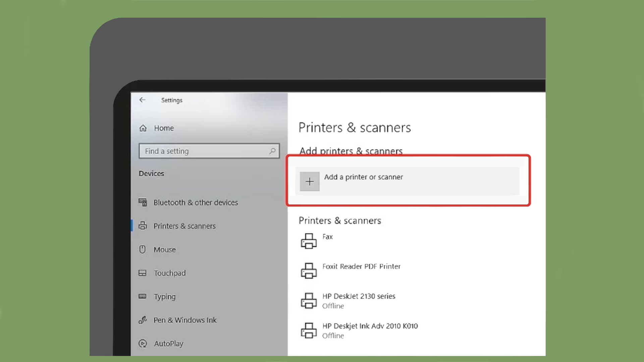
Task: Open Bluetooth & other devices
Action: coord(196,202)
